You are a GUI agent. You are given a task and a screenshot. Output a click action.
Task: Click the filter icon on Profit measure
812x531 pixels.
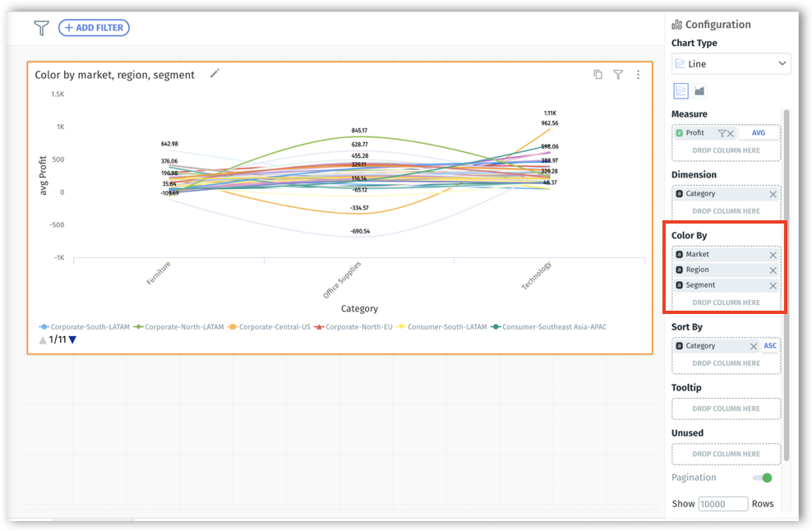[x=722, y=133]
